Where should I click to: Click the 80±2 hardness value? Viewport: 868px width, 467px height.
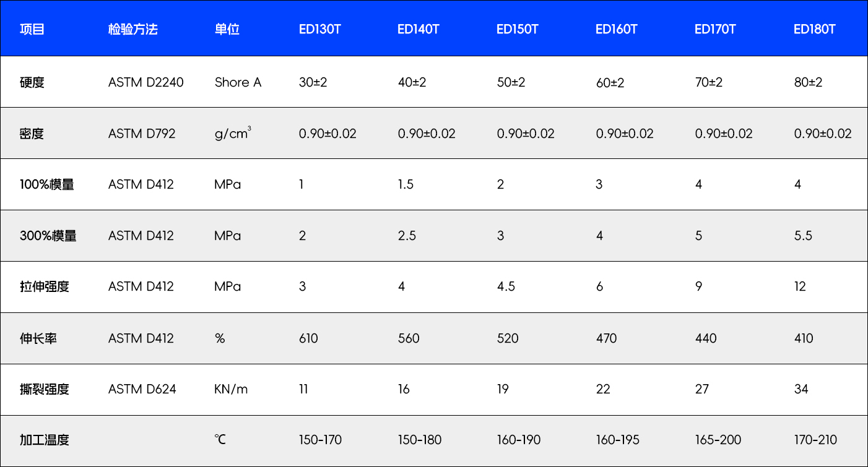click(x=808, y=82)
